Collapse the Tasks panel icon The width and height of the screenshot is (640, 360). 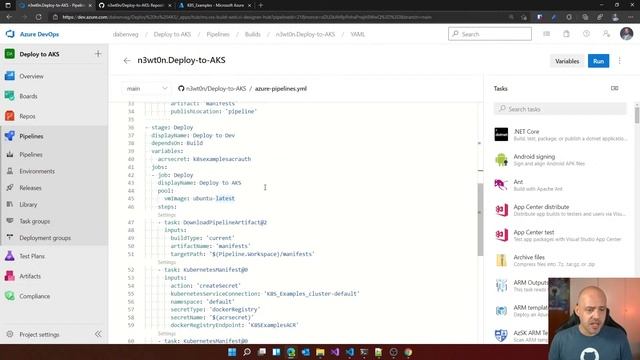[x=614, y=88]
